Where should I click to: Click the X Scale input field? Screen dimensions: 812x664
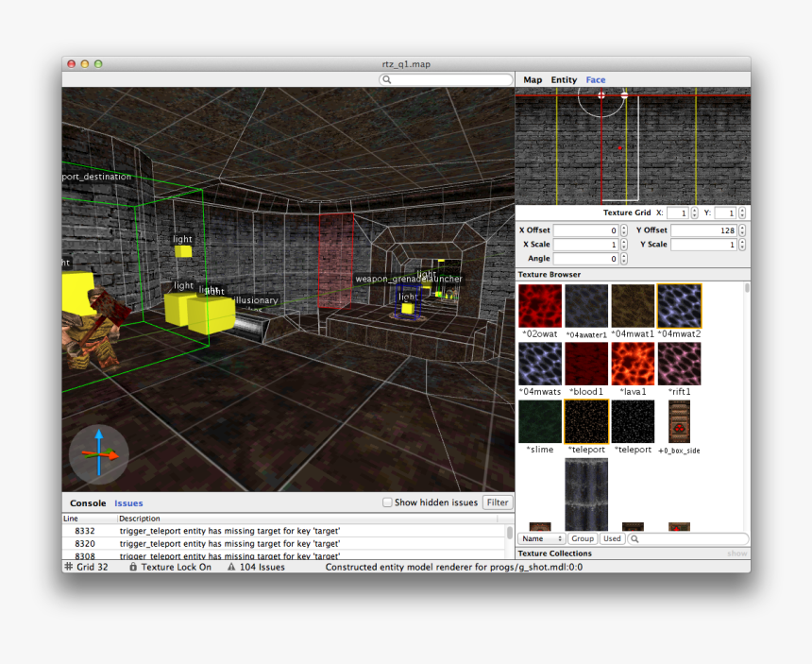click(x=586, y=244)
